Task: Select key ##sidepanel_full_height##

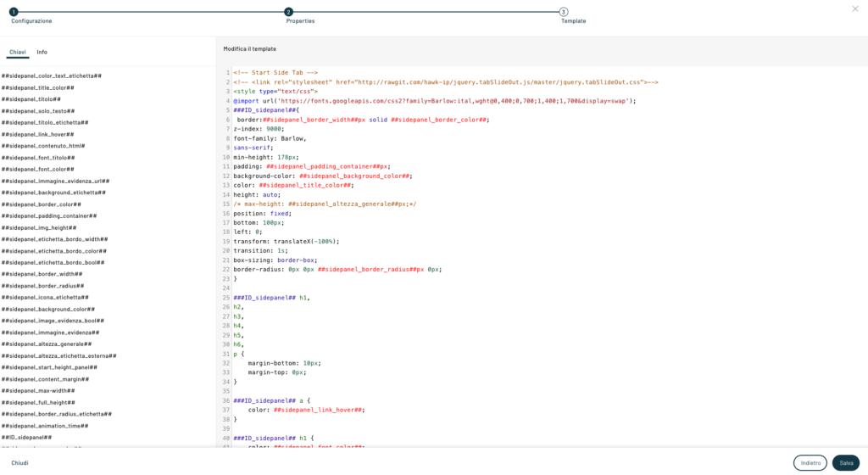Action: [x=38, y=402]
